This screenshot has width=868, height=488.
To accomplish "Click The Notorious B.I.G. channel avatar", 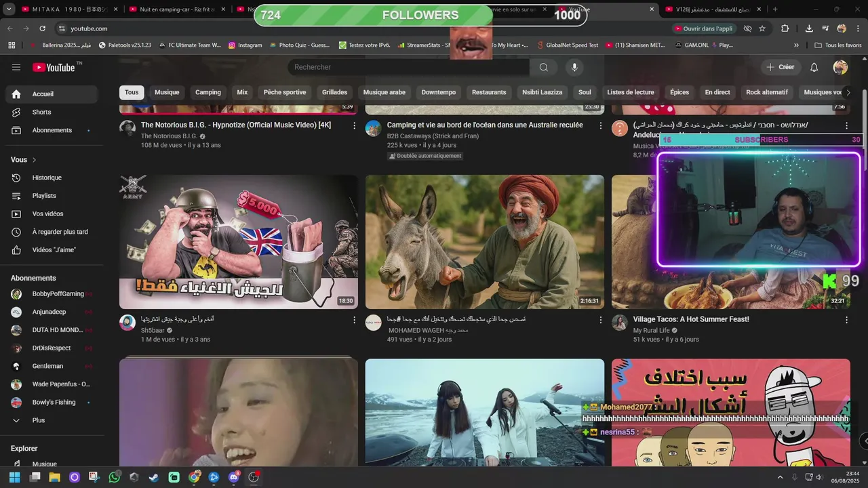I will [x=127, y=128].
